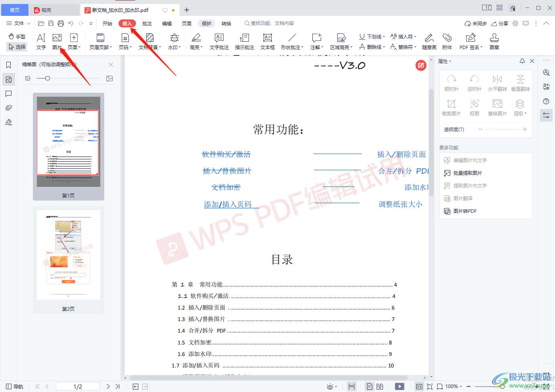Viewport: 555px width, 392px height.
Task: Toggle actual size 1:1 view
Action: click(419, 386)
